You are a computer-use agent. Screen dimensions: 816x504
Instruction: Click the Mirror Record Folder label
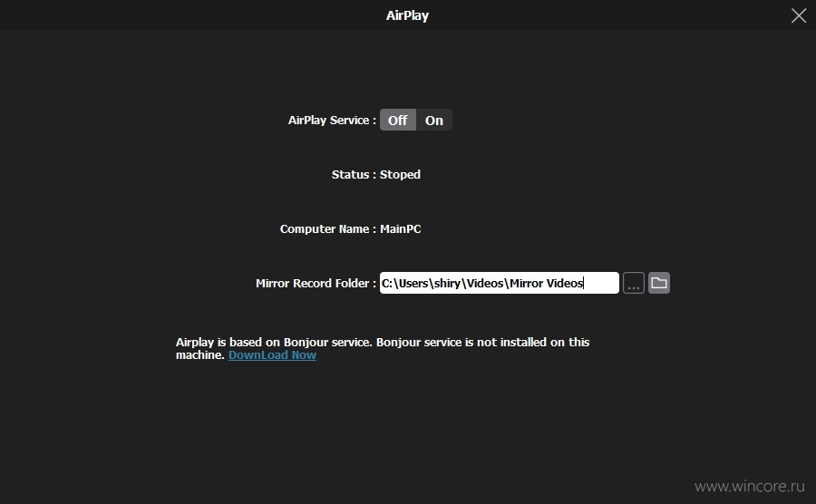[x=316, y=283]
